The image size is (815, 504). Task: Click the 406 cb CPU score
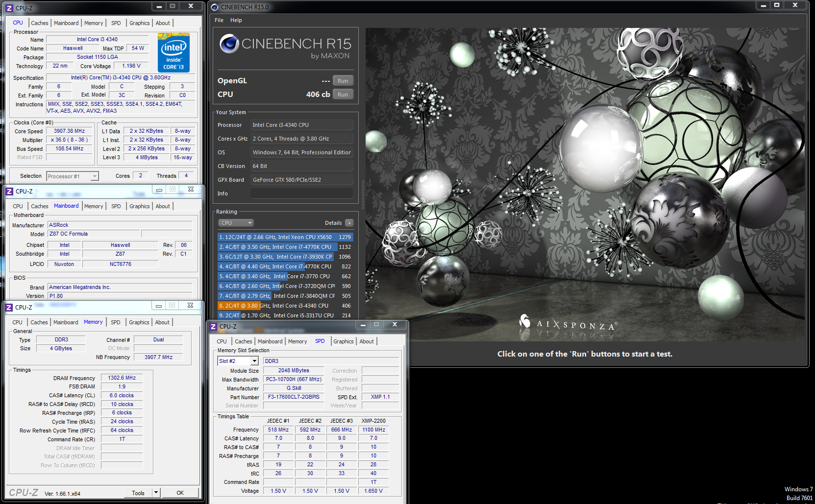pos(318,95)
